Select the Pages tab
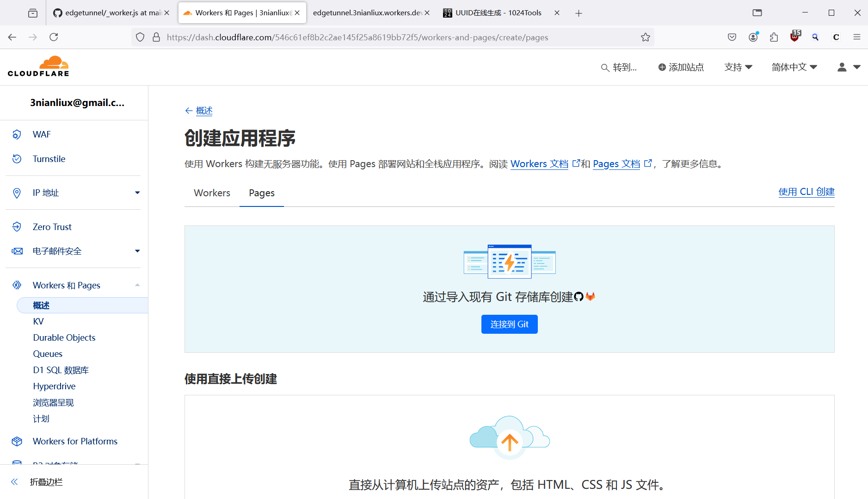The width and height of the screenshot is (868, 499). click(262, 193)
